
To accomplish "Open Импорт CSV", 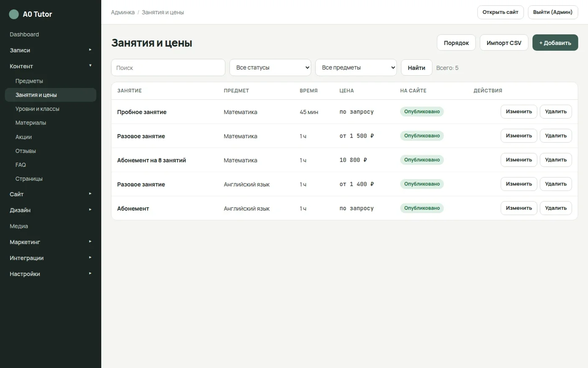I will pos(504,43).
